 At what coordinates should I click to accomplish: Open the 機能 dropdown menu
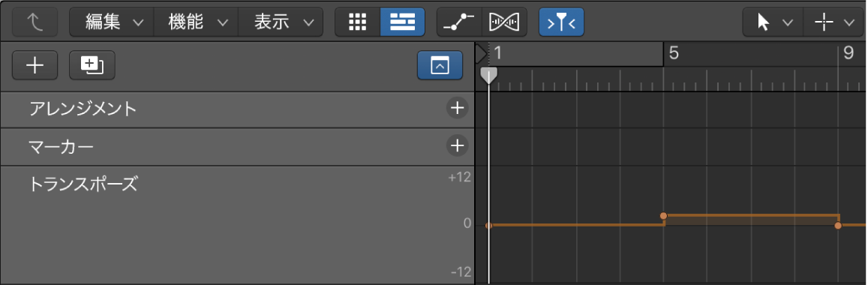point(196,22)
